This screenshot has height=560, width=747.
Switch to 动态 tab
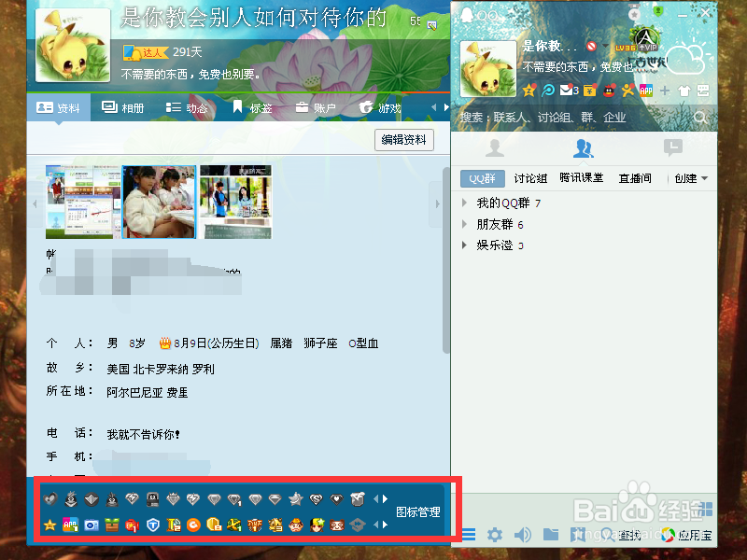186,108
